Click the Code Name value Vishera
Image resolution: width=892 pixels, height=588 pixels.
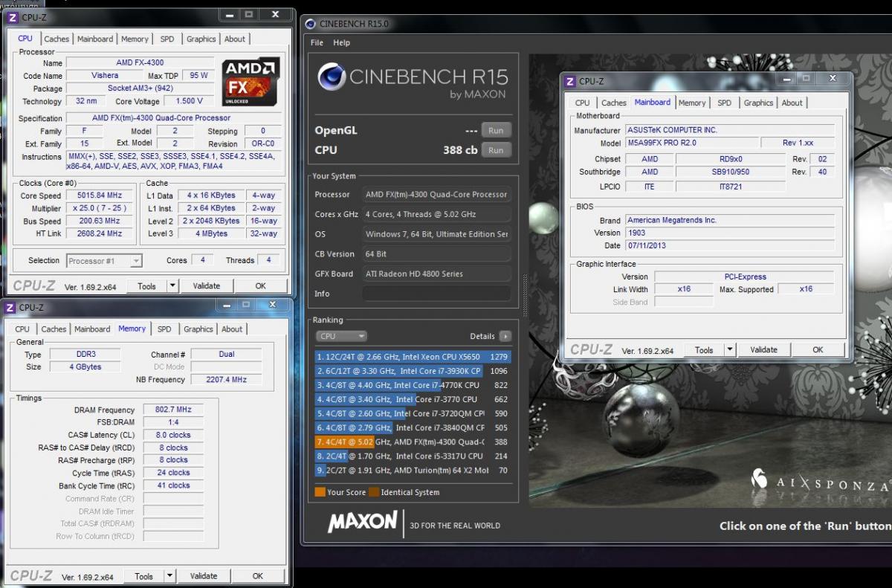coord(105,76)
